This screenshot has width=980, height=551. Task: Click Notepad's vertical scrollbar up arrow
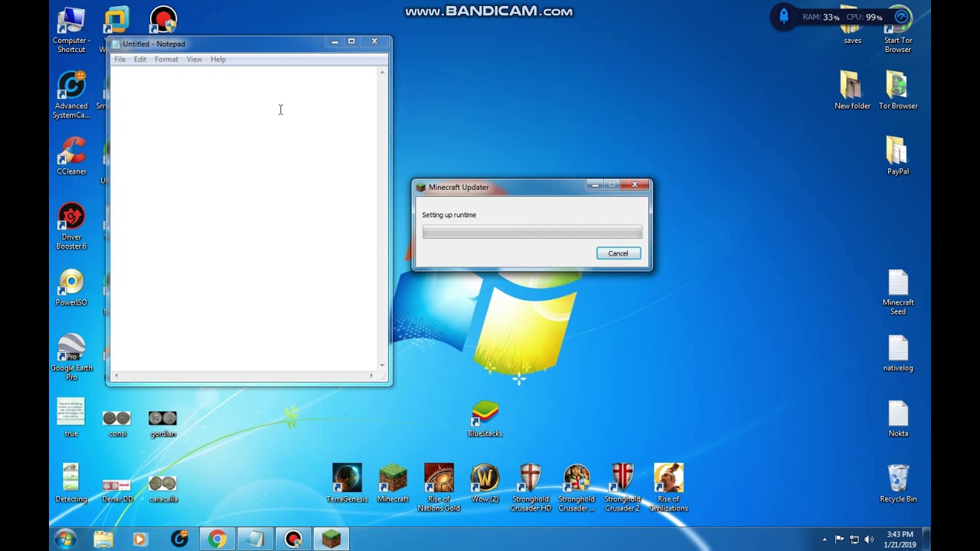click(x=382, y=72)
